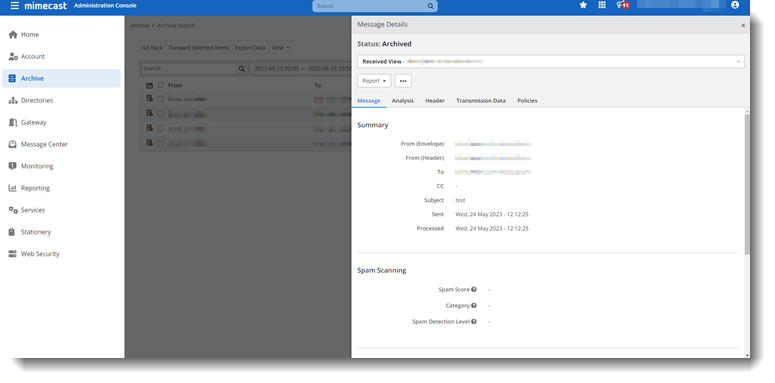Check the first message row checkbox

[x=161, y=99]
